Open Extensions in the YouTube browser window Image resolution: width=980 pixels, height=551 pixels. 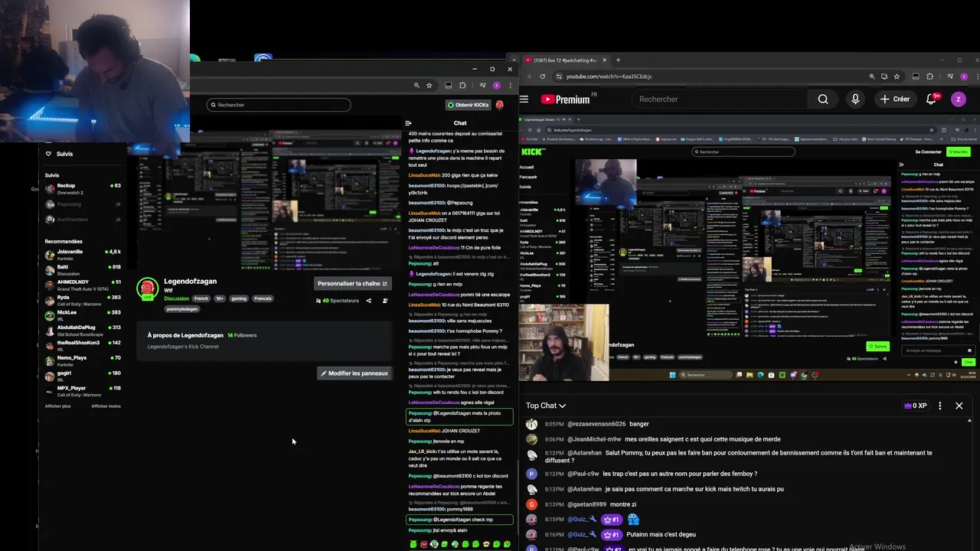click(929, 77)
